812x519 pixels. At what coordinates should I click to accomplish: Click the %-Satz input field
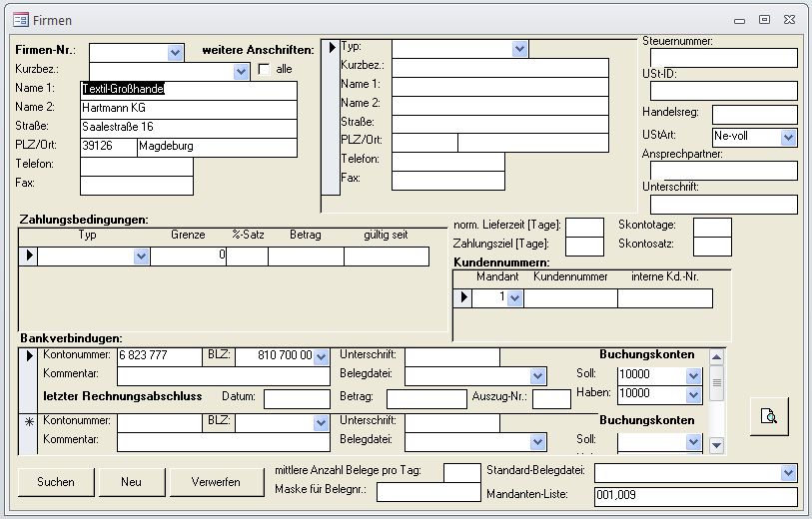[247, 257]
